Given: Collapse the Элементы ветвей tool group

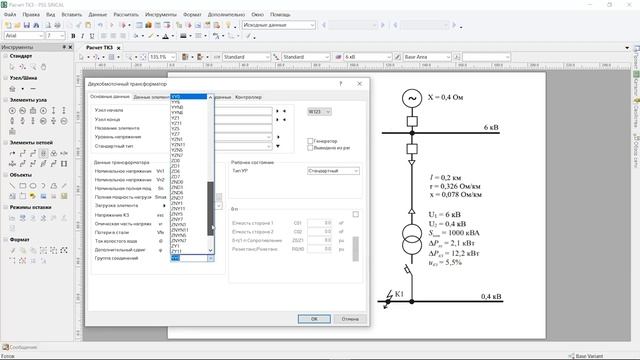Looking at the screenshot, I should (5, 142).
